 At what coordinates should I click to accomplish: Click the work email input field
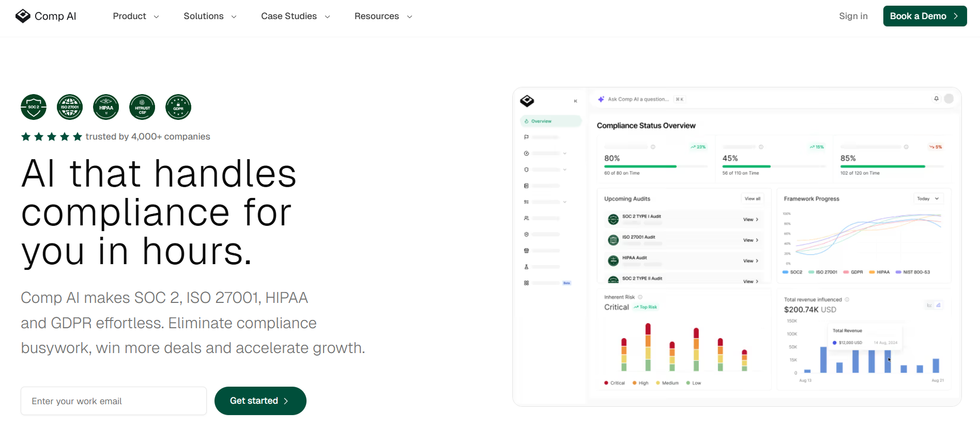click(114, 401)
